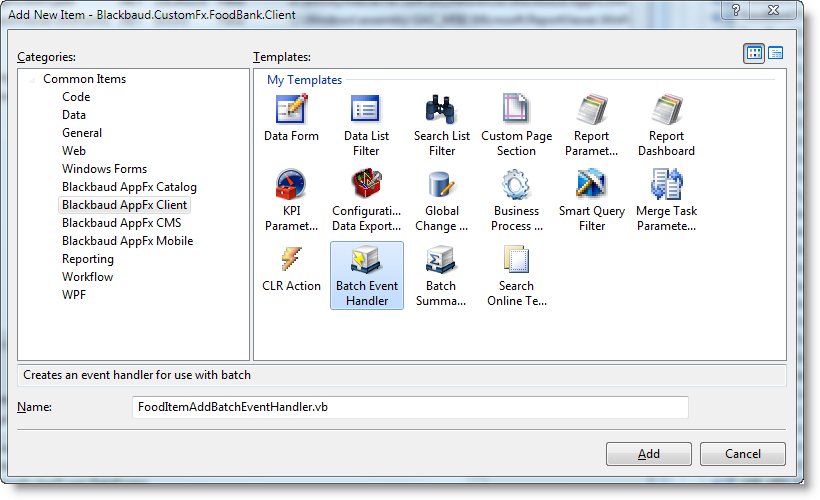Cancel the Add New Item dialog
Screen dimensions: 820x500
point(743,453)
